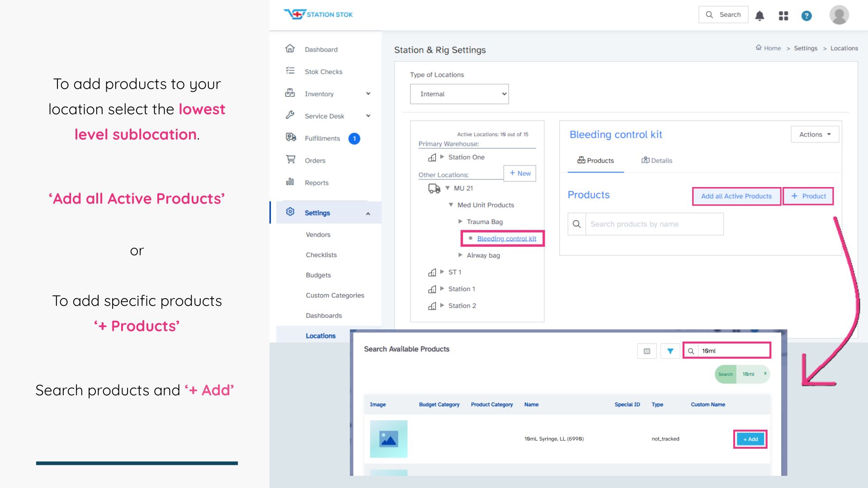Expand the Station 2 location
Screen dimensions: 868x488
click(442, 305)
